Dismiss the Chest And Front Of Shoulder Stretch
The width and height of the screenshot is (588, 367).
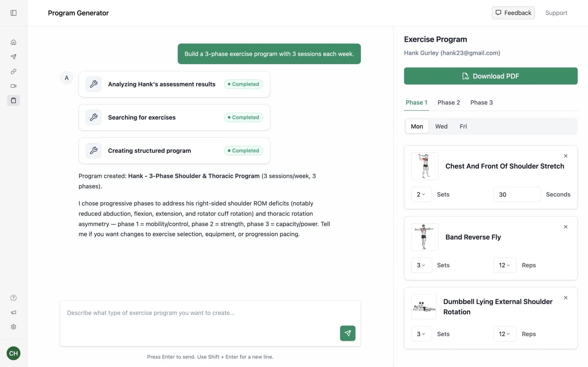[x=566, y=156]
